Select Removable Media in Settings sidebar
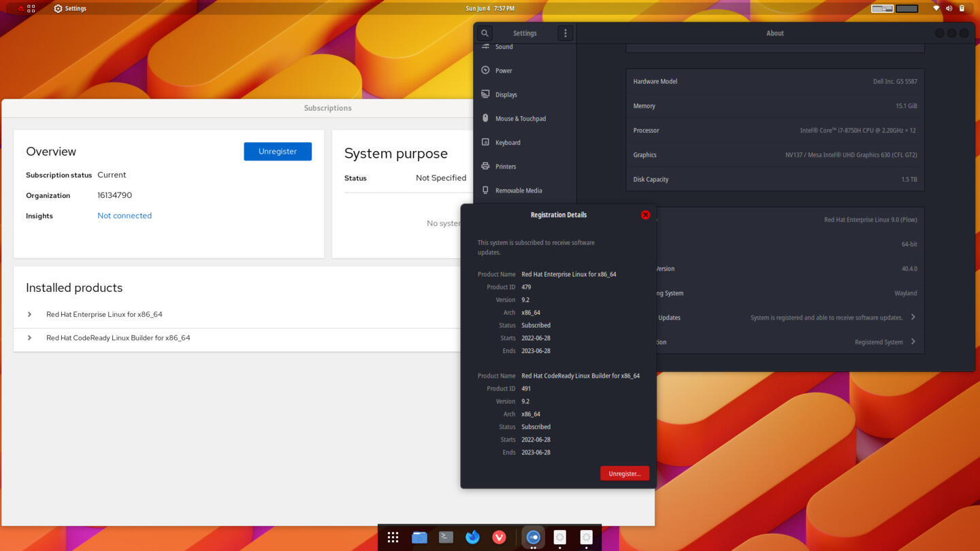 pos(525,190)
